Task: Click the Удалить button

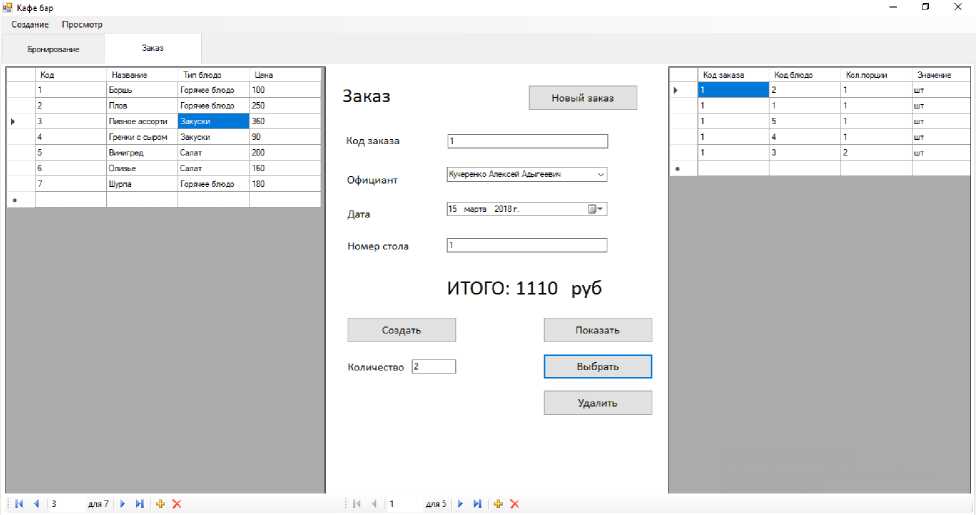Action: pos(598,403)
